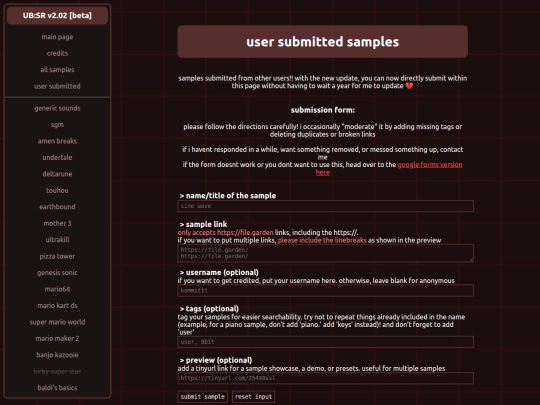This screenshot has height=405, width=540.
Task: Open the mother 3 samples category
Action: pyautogui.click(x=57, y=223)
